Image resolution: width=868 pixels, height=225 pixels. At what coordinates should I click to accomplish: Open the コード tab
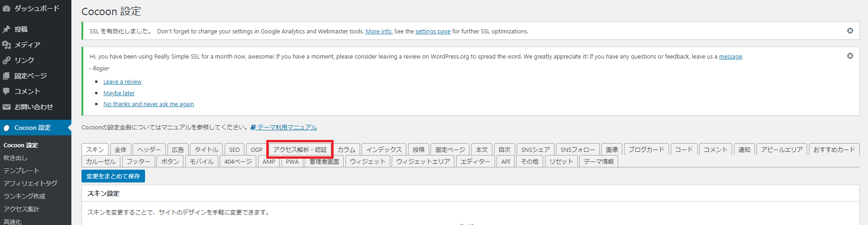[684, 150]
